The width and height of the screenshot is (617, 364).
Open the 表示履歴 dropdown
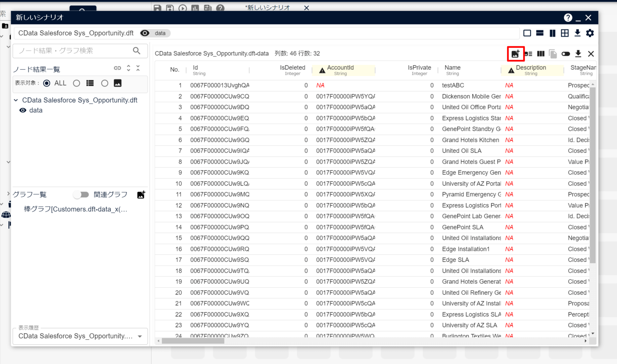80,336
